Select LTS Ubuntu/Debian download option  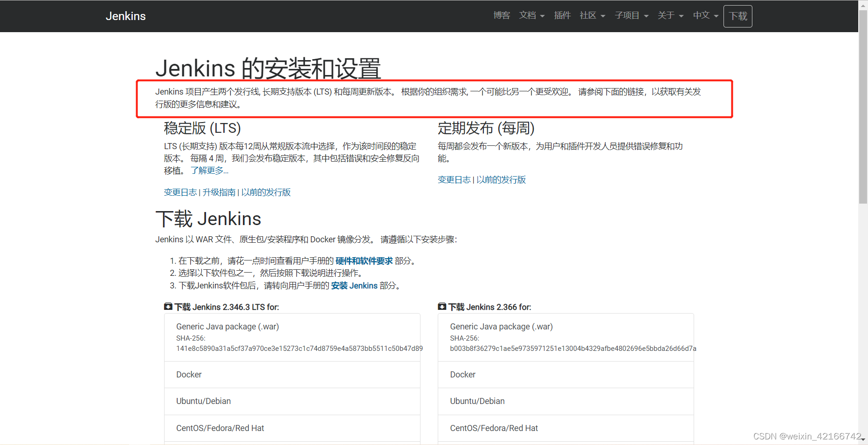tap(292, 401)
